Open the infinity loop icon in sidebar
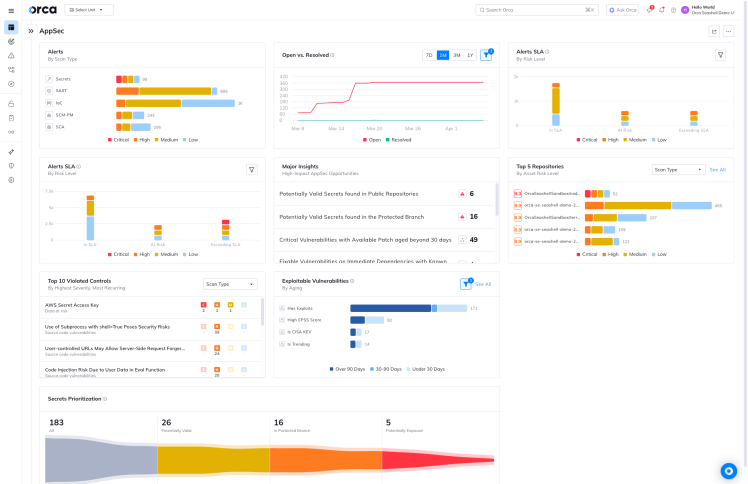Screen dimensions: 748x484 click(x=11, y=132)
